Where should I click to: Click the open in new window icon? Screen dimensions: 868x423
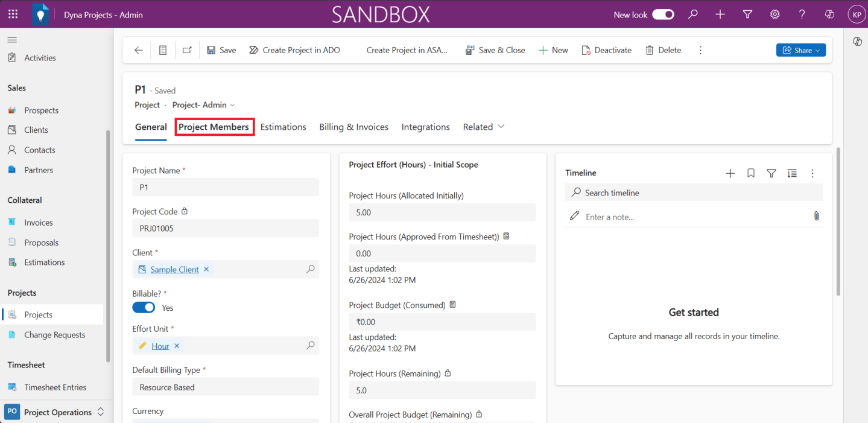(187, 50)
